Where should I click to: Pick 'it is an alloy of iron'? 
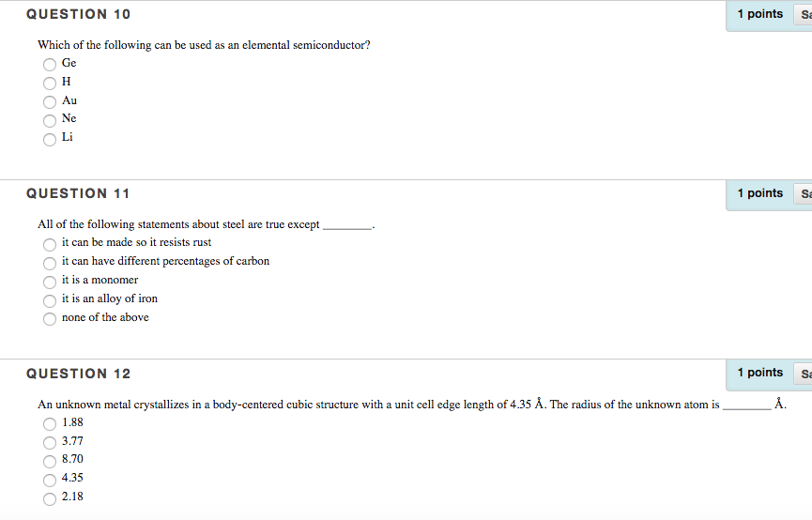[50, 300]
